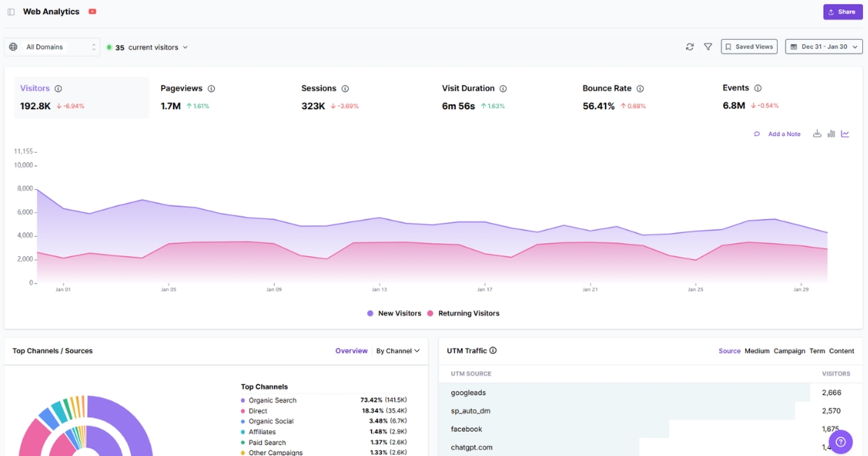Click the Organic Search color dot

click(244, 400)
